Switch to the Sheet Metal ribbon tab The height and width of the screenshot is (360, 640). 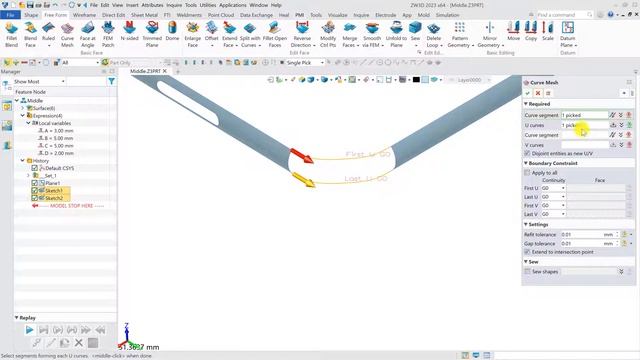(x=144, y=15)
